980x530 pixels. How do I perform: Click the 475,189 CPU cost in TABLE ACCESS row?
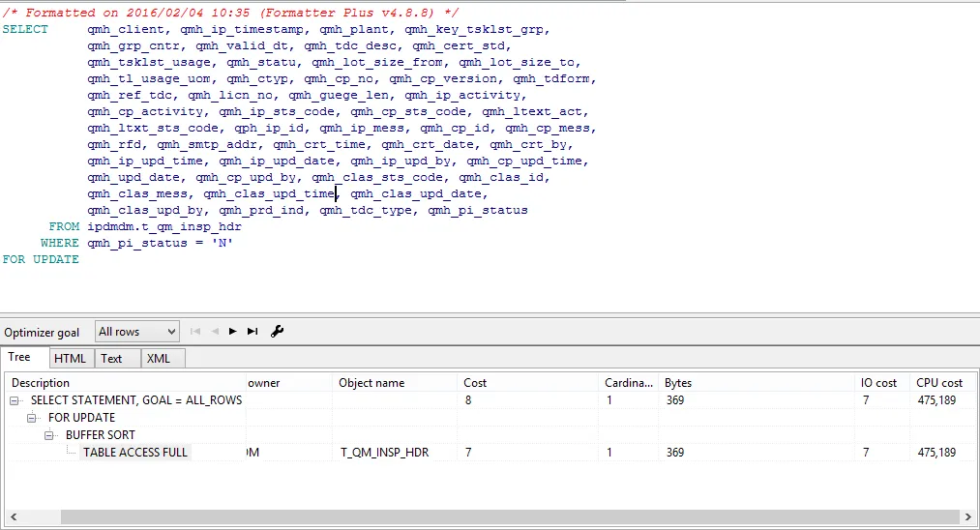tap(936, 453)
